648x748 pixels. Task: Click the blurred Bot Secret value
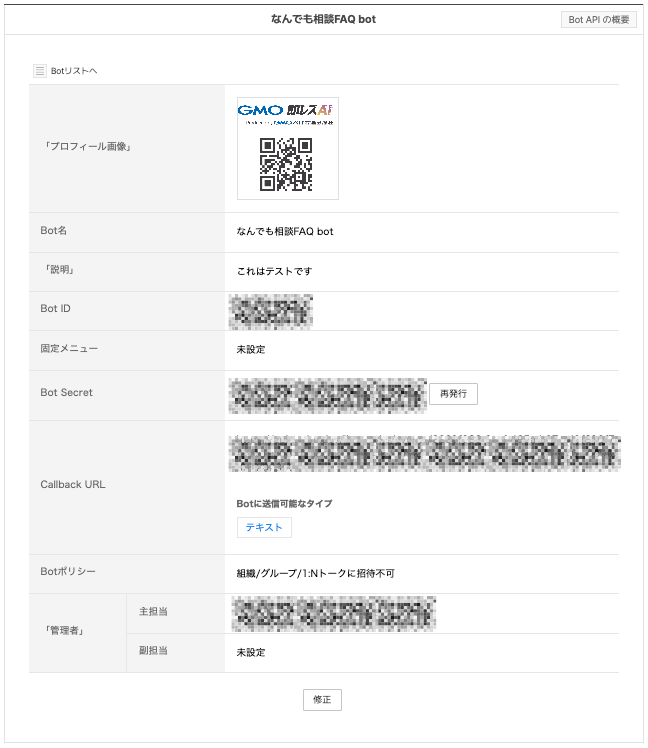328,395
